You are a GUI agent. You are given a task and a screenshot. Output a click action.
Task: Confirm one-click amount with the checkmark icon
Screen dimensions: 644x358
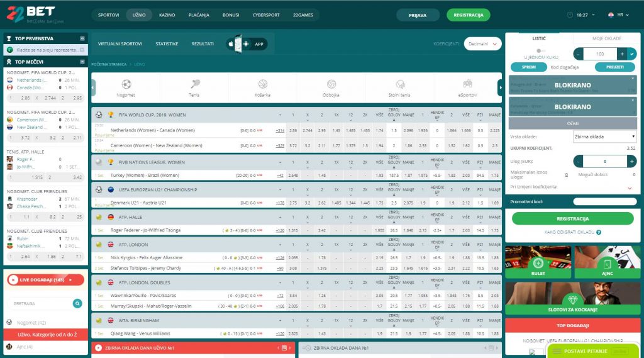click(632, 54)
